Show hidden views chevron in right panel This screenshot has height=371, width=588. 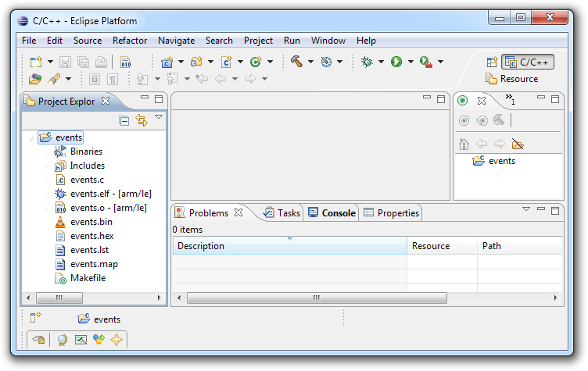click(511, 98)
